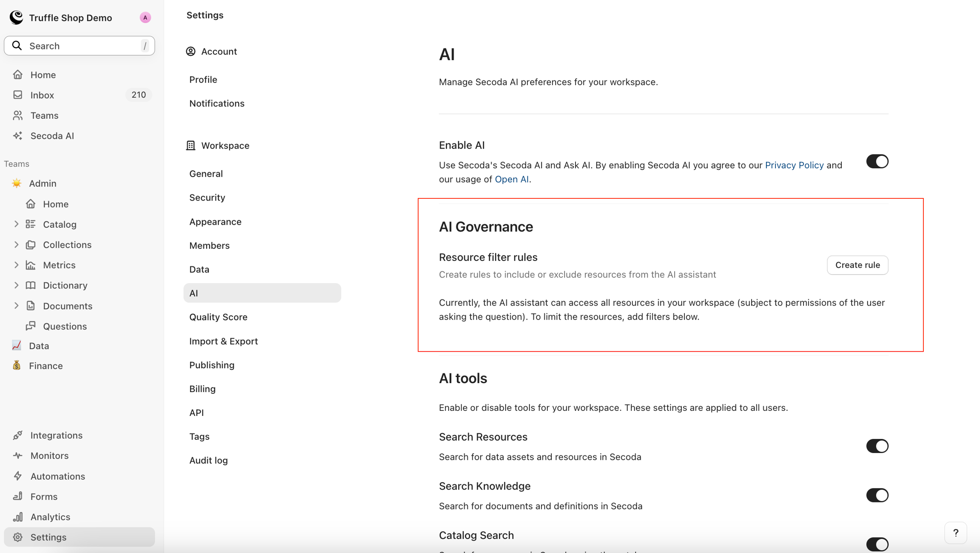Click the Integrations plug icon
Viewport: 980px width, 553px height.
[17, 435]
